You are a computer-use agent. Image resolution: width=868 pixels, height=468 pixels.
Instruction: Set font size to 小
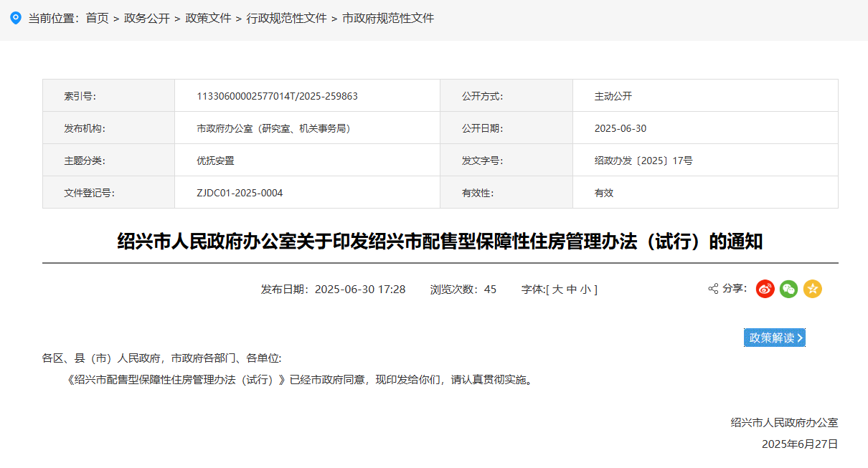pos(585,290)
